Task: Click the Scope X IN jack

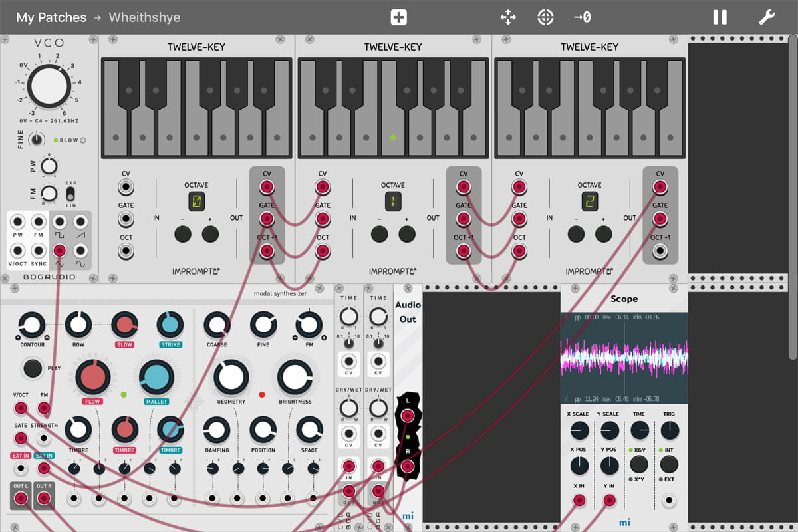Action: 579,501
